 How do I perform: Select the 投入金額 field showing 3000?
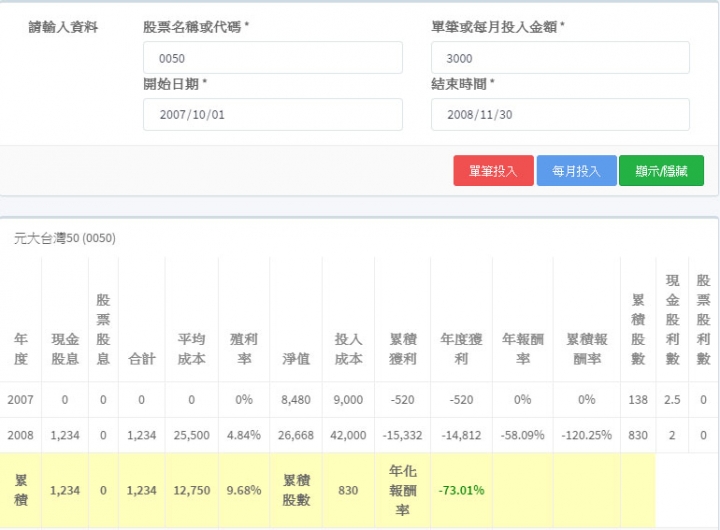560,58
